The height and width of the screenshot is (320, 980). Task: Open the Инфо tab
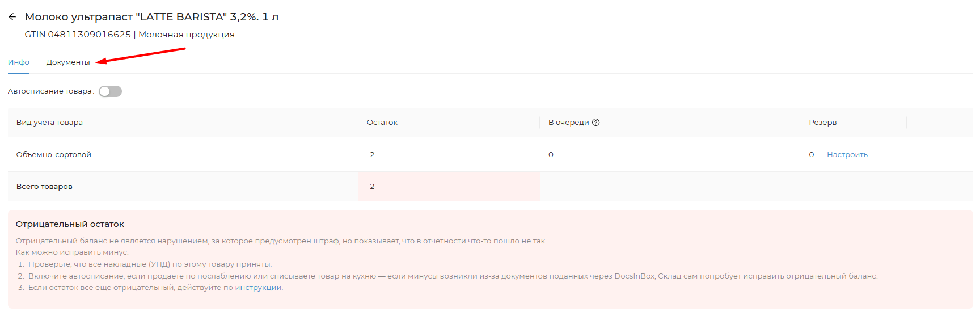click(19, 62)
